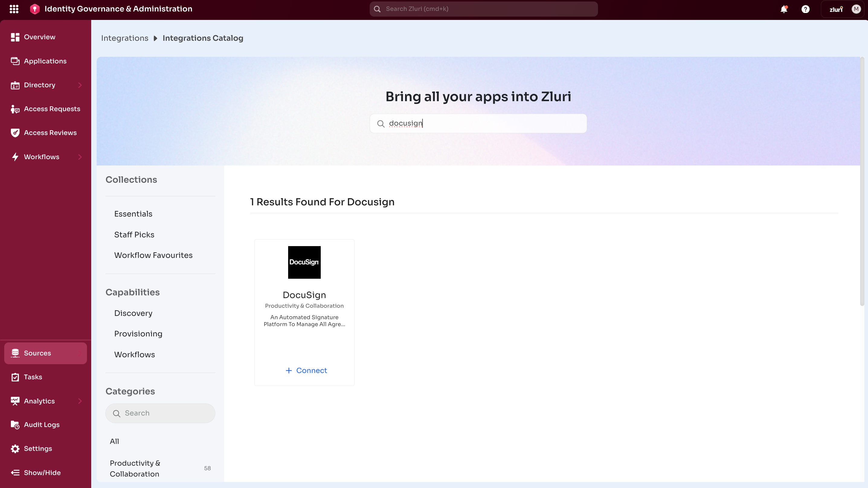Open Access Reviews from the sidebar
Image resolution: width=868 pixels, height=488 pixels.
tap(45, 133)
